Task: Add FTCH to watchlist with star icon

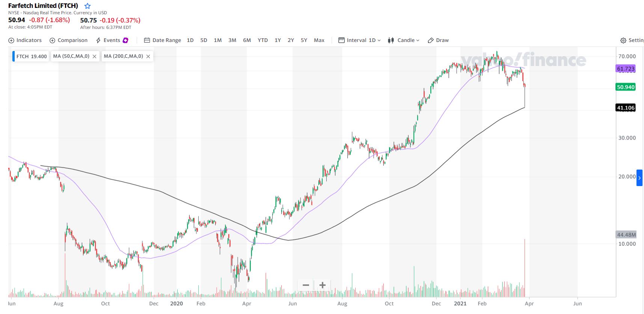Action: click(87, 6)
